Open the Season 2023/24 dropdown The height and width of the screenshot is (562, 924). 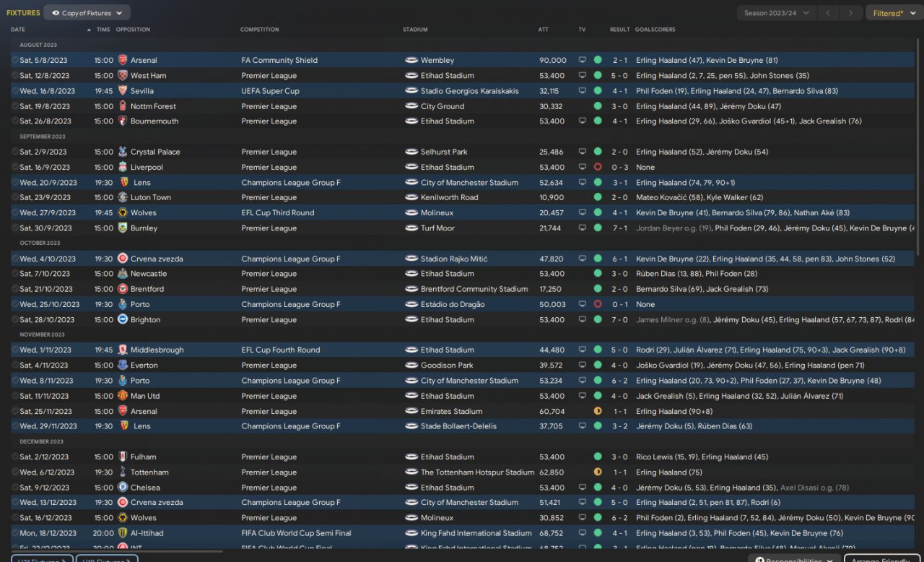[777, 13]
